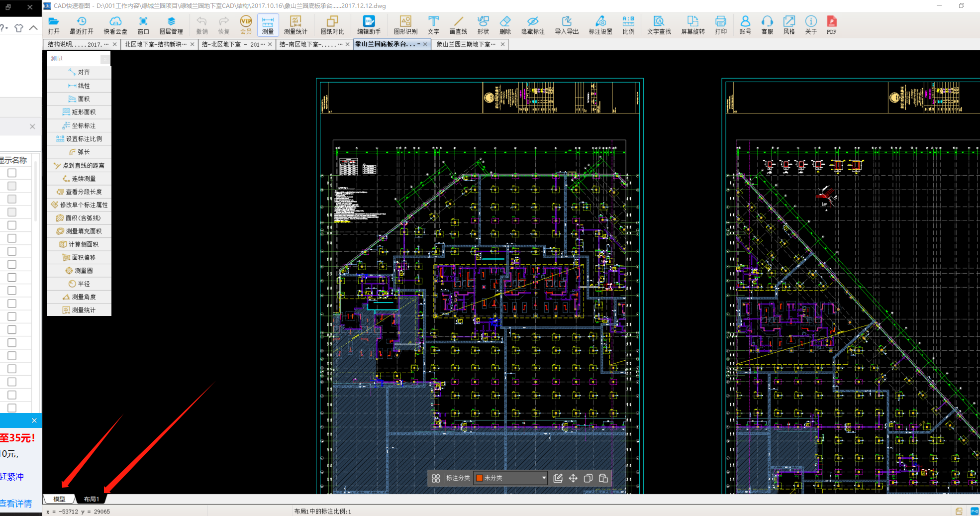Select 矩形面积 rectangle area
The image size is (980, 516).
79,112
